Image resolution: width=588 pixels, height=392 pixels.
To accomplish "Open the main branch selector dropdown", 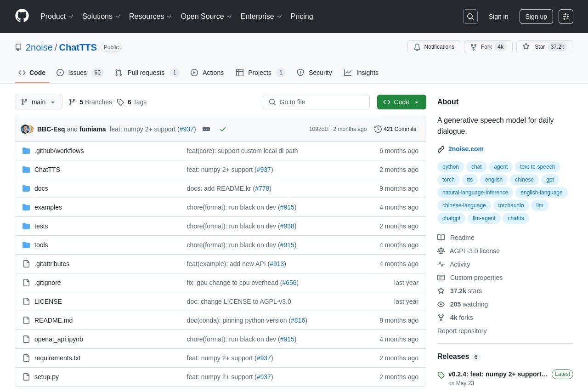I will 39,102.
